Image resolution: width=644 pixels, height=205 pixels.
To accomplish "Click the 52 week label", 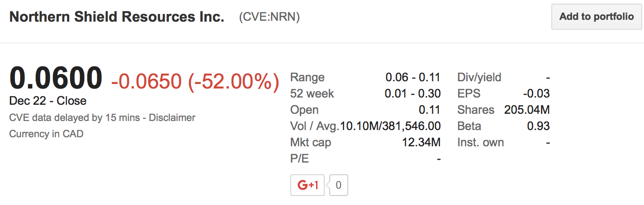I will pyautogui.click(x=312, y=93).
